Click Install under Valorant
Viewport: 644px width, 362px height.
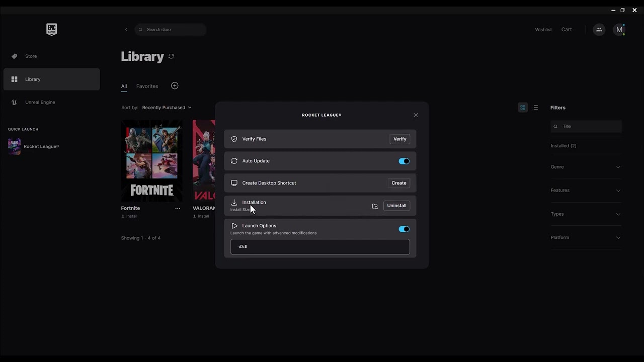coord(201,216)
